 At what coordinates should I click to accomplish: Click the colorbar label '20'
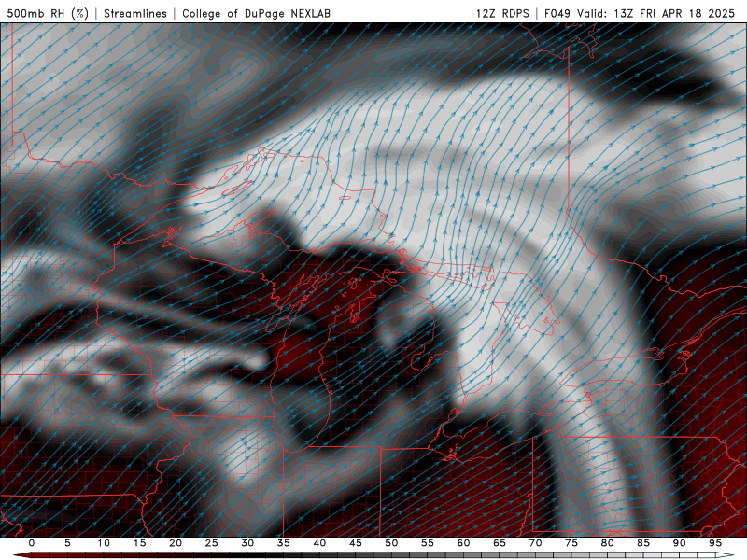coord(176,543)
